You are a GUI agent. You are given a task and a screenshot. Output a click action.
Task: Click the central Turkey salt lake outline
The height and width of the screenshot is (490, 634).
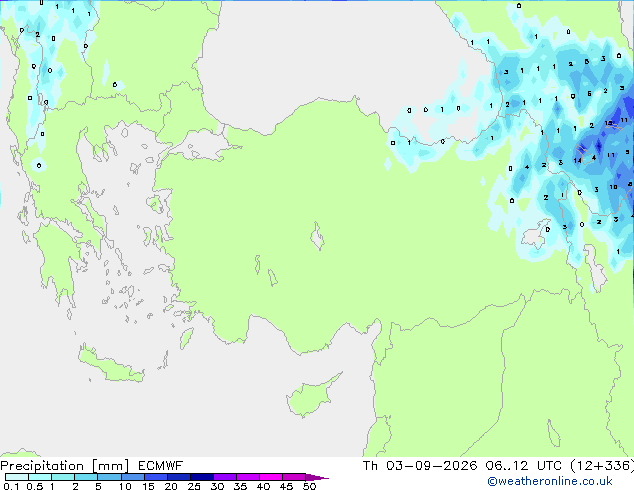pos(317,236)
